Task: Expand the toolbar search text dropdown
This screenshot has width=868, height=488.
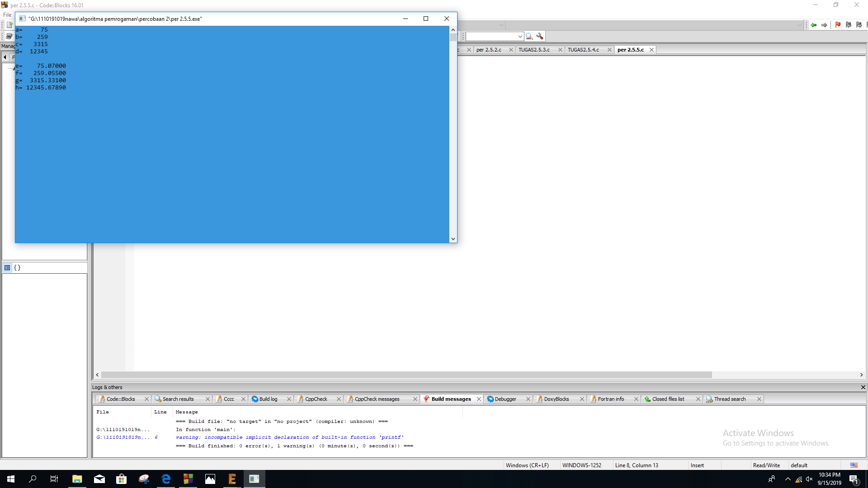Action: tap(520, 36)
